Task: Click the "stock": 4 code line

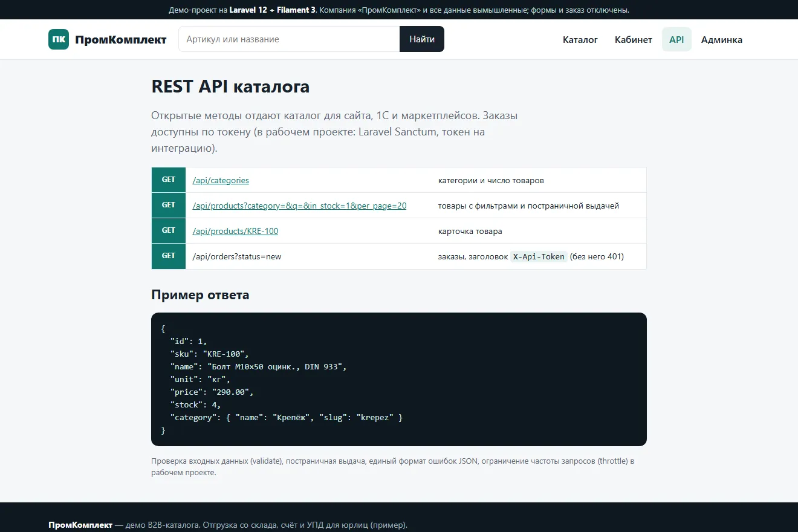Action: [196, 404]
